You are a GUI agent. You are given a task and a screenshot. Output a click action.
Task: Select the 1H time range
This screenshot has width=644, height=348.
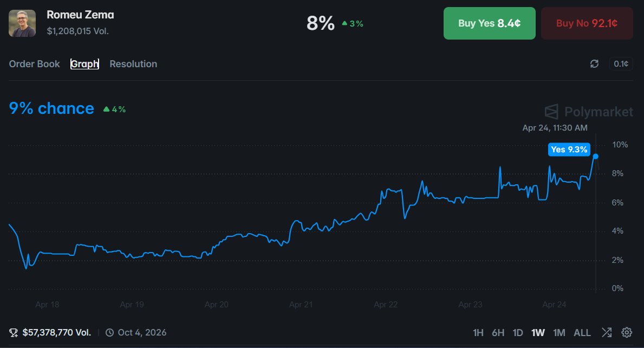point(478,332)
